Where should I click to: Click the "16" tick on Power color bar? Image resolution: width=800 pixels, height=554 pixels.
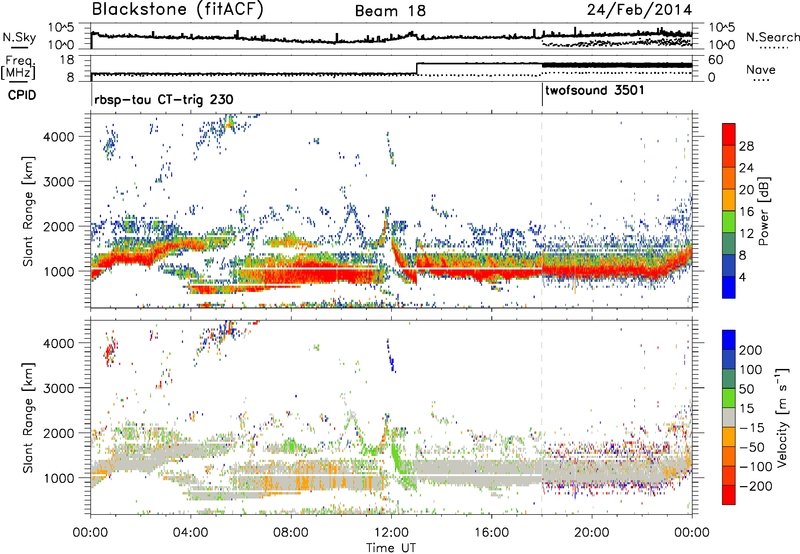click(x=746, y=211)
